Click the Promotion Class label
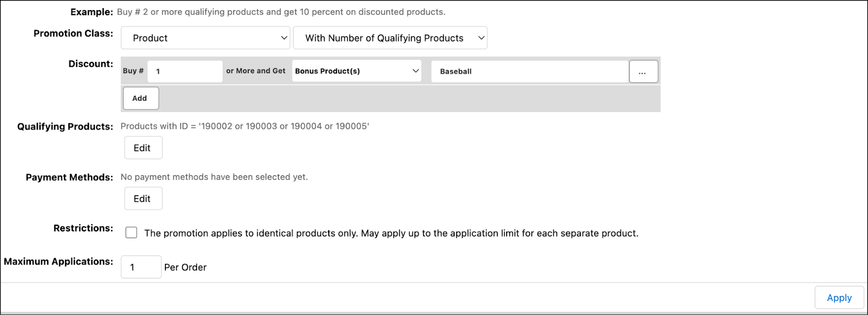 73,34
